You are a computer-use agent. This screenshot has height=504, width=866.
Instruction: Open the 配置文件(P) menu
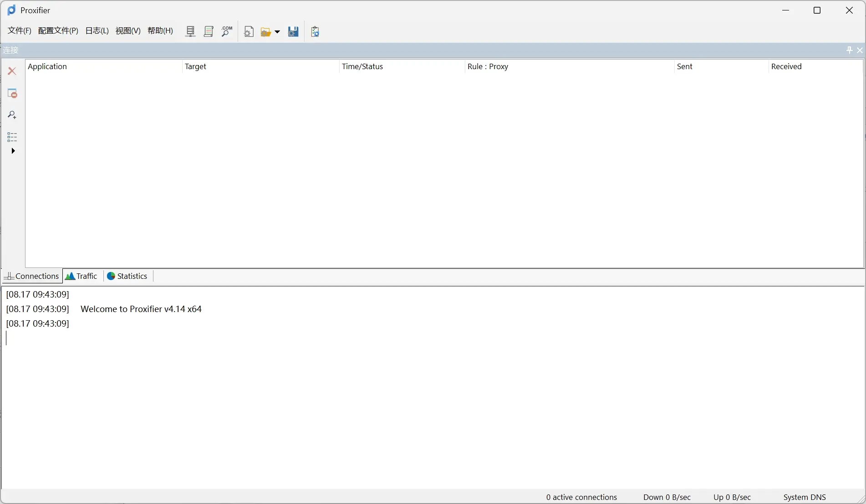(x=58, y=30)
